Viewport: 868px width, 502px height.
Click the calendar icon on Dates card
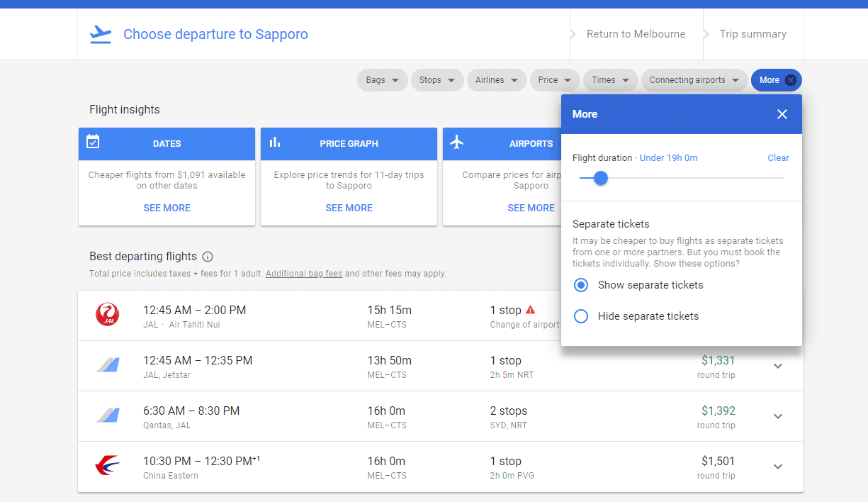point(93,142)
